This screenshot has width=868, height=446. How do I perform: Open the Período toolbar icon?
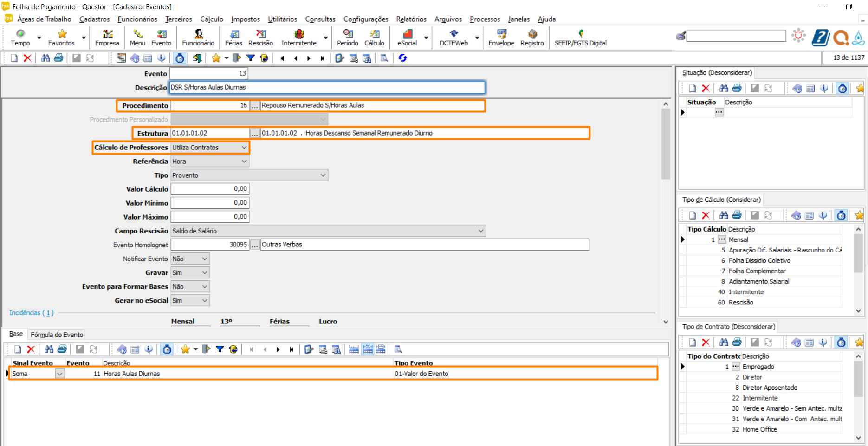click(x=347, y=37)
